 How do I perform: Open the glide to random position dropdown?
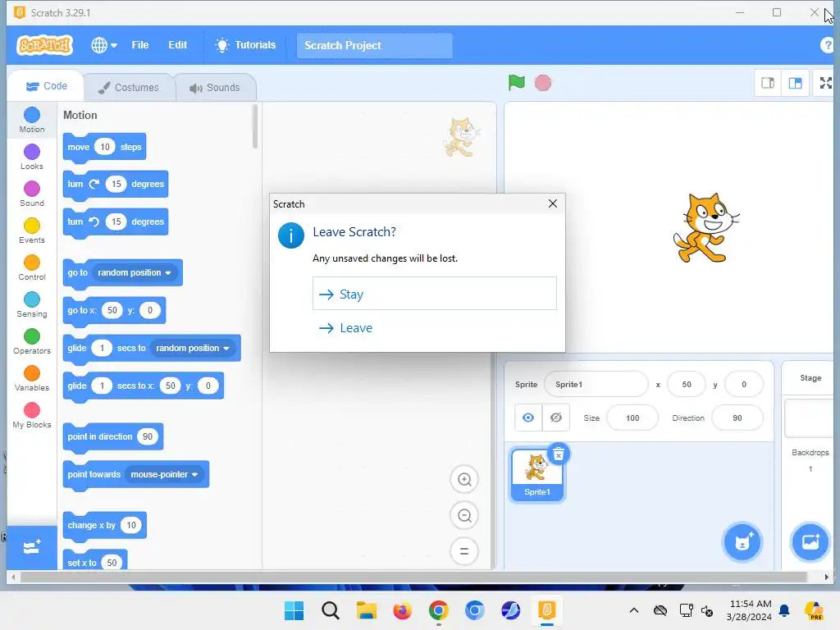point(192,348)
